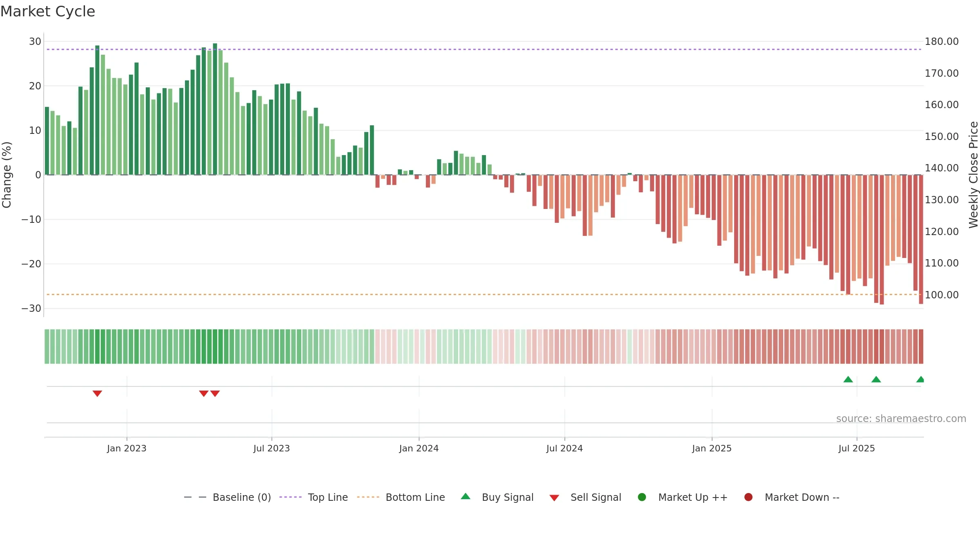Click the Jul 2025 axis label
This screenshot has width=980, height=551.
[857, 448]
